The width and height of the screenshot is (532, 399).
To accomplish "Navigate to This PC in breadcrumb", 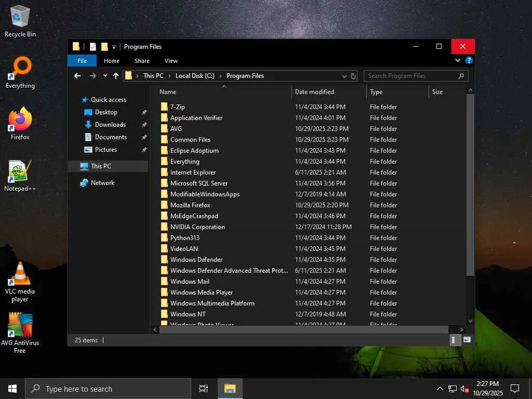I will (x=153, y=76).
